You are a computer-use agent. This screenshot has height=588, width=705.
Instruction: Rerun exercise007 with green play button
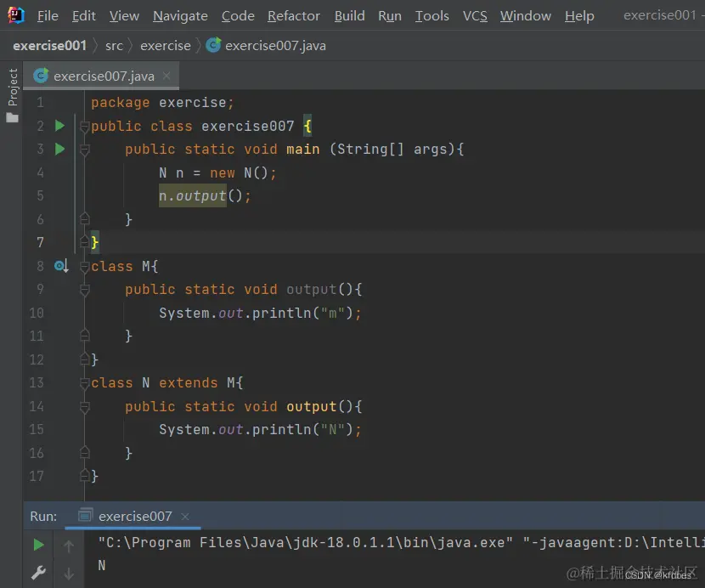click(x=39, y=546)
